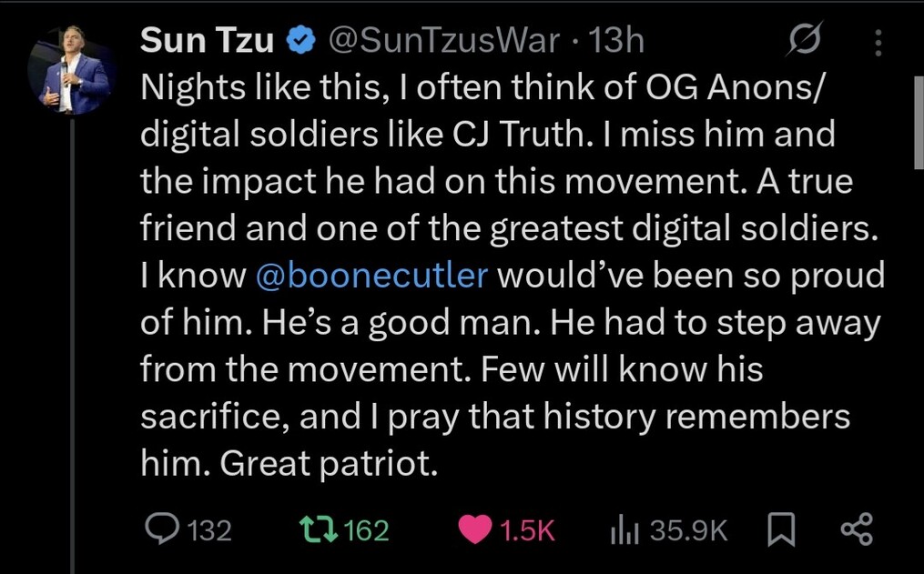Click the reply speech bubble icon

click(x=164, y=529)
